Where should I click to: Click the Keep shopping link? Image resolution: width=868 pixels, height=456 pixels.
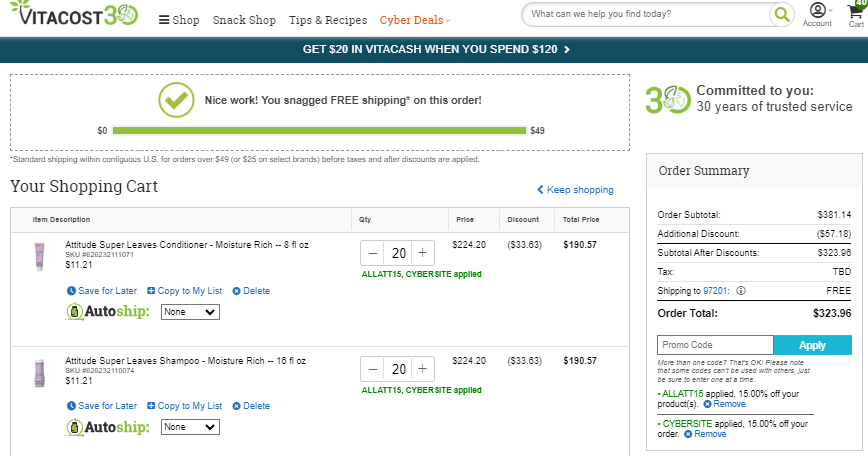(575, 190)
